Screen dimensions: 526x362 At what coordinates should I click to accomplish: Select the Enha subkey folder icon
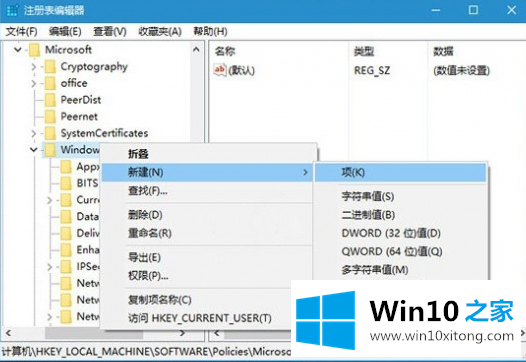tap(66, 250)
